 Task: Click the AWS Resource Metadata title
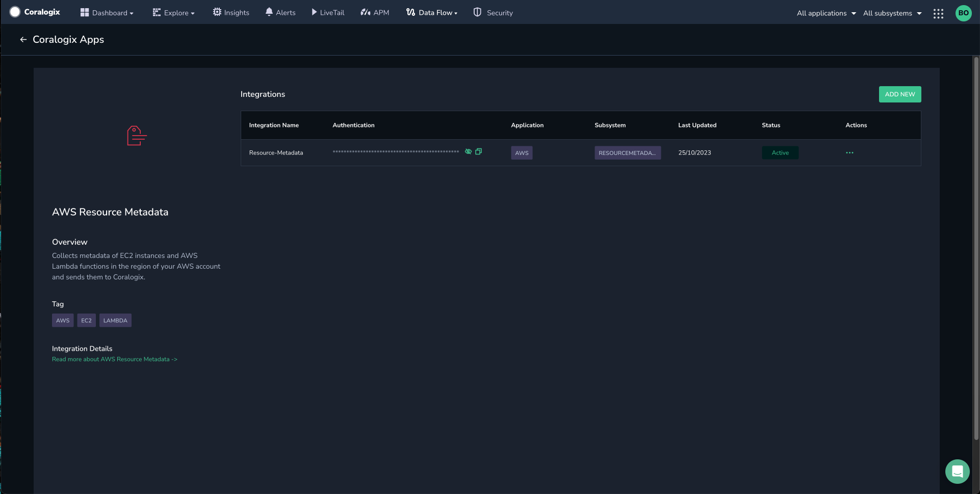click(110, 212)
